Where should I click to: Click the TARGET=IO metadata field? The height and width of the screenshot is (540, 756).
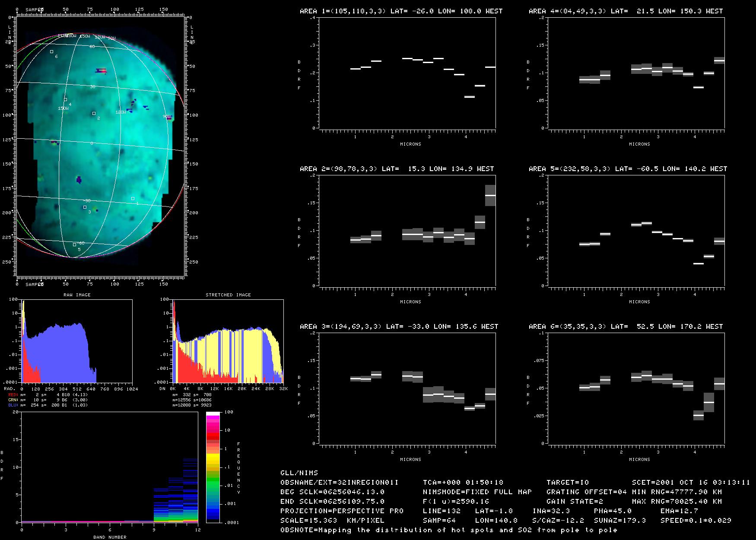point(567,483)
